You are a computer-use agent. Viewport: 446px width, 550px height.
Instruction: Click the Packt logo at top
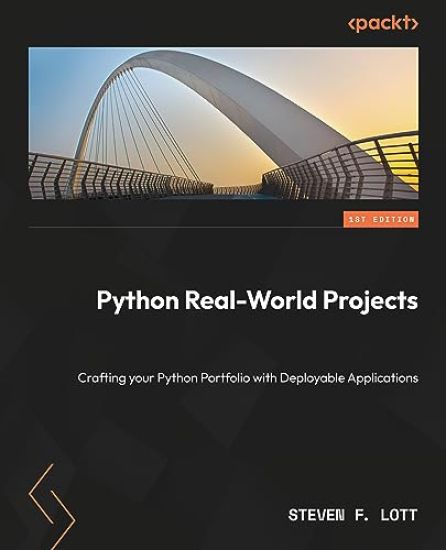(383, 24)
